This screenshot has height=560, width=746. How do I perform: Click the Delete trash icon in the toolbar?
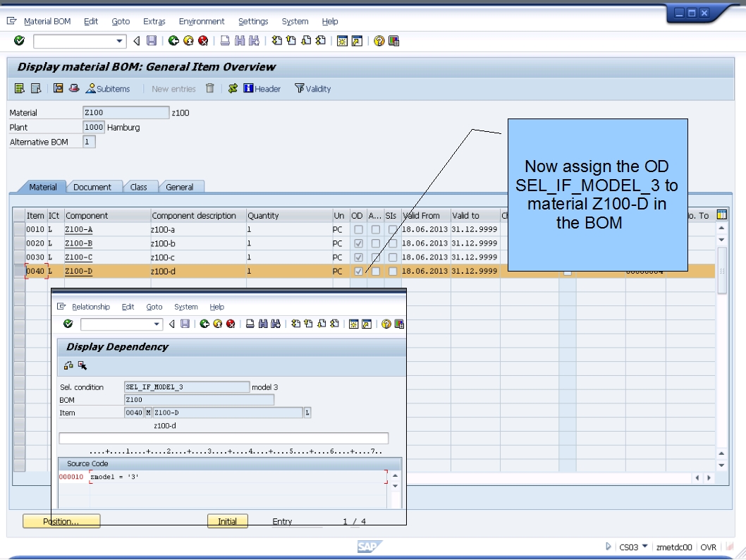(209, 88)
